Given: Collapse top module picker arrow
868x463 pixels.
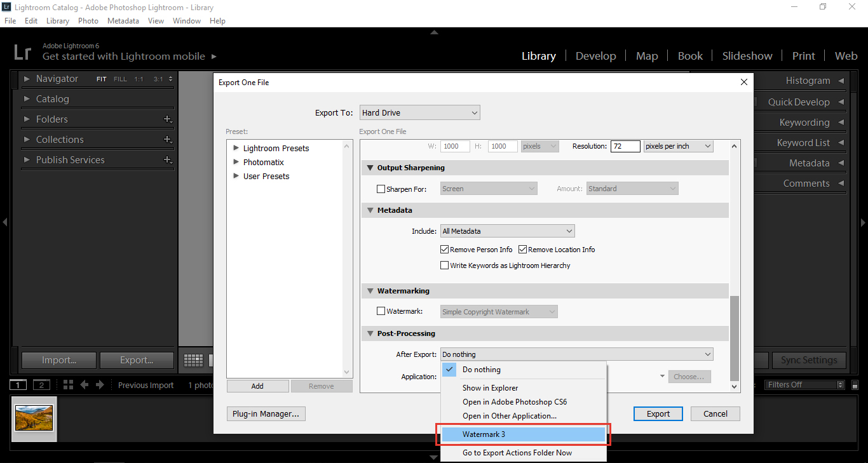Looking at the screenshot, I should click(x=434, y=32).
